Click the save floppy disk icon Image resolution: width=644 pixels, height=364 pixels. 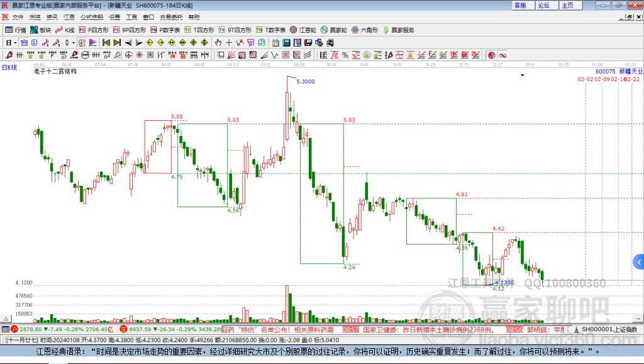[308, 43]
